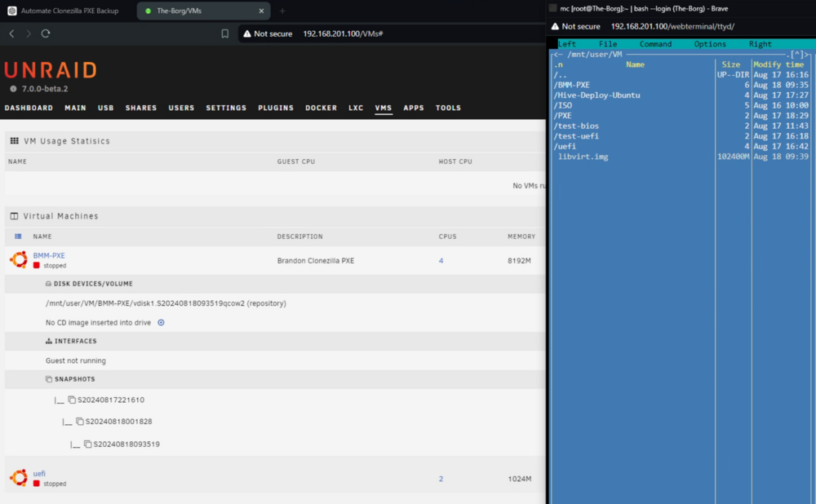Click the CPU count 4 link for BMM-PXE
Screen dimensions: 816x504
[441, 261]
